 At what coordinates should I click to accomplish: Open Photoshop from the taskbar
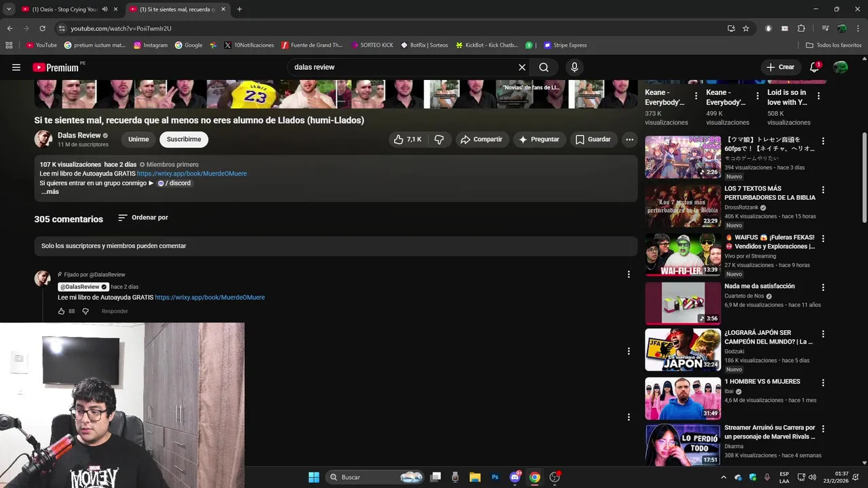(x=495, y=477)
